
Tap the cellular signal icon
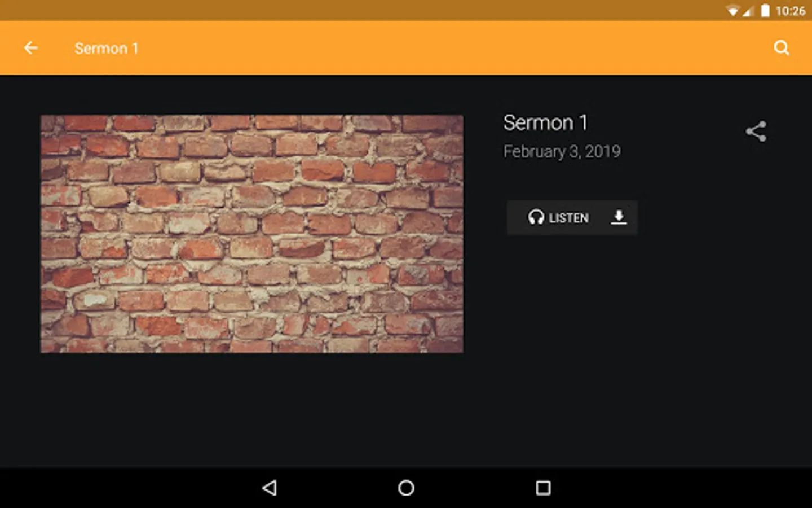click(x=748, y=11)
